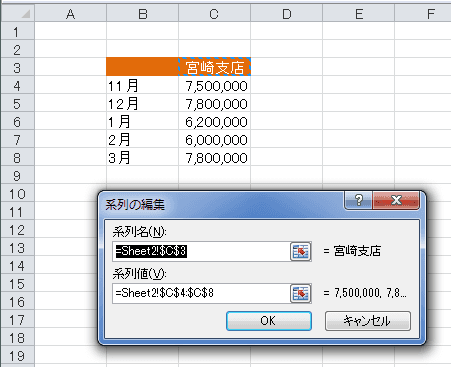Select row 9 header
Screen dimensions: 451x367
pyautogui.click(x=17, y=176)
